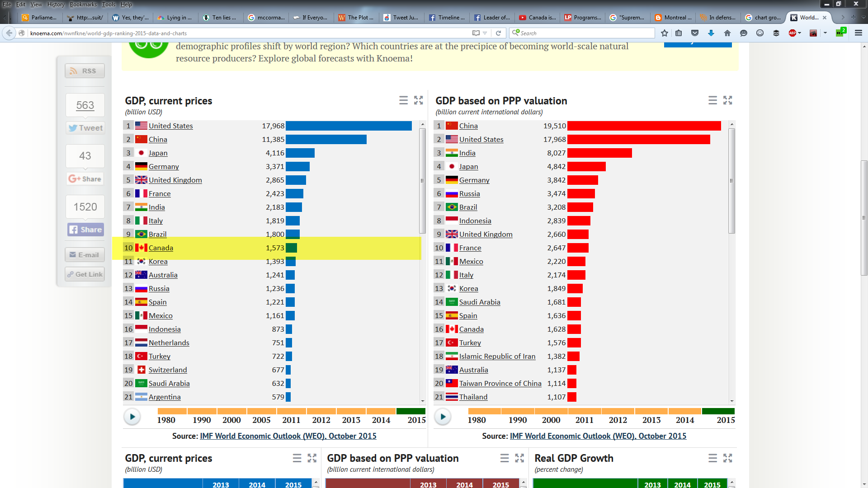This screenshot has height=488, width=868.
Task: Open the Bookmarks menu
Action: click(83, 5)
